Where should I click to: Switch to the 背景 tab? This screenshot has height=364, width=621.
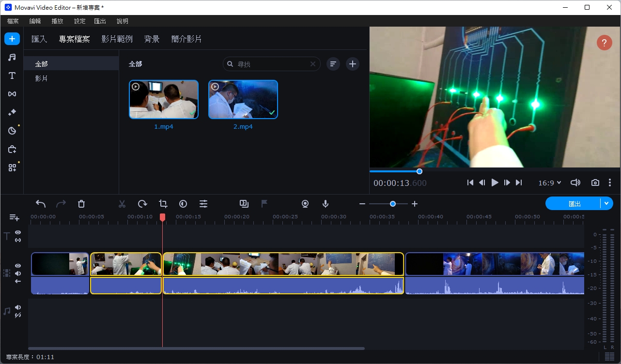tap(152, 39)
